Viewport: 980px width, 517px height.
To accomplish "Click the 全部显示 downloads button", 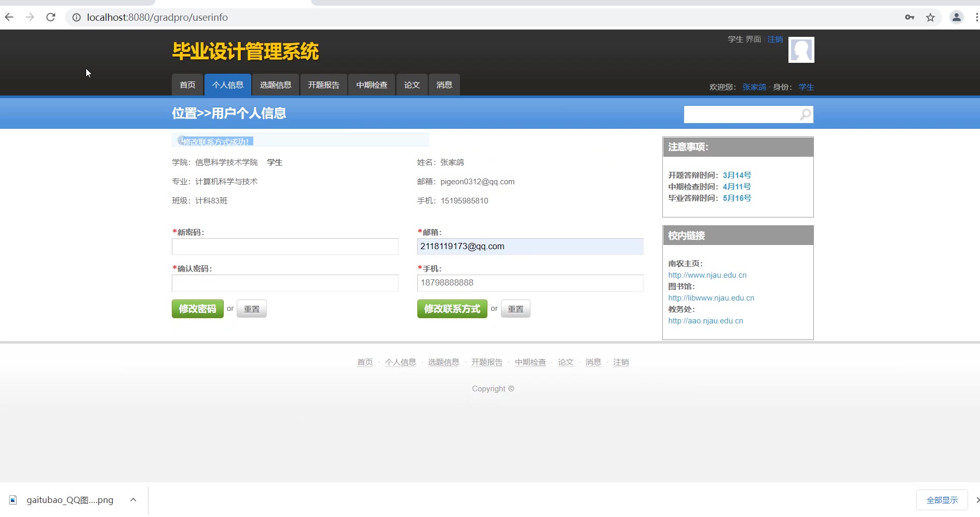I will click(x=942, y=500).
